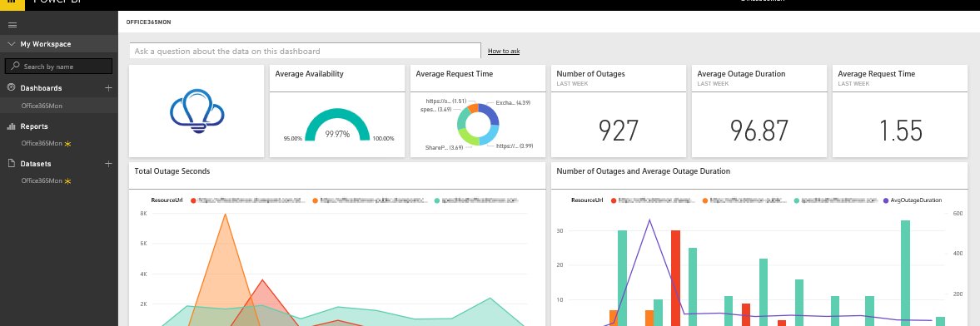Open the Average Outage Duration tile title
This screenshot has height=326, width=980.
tap(741, 74)
